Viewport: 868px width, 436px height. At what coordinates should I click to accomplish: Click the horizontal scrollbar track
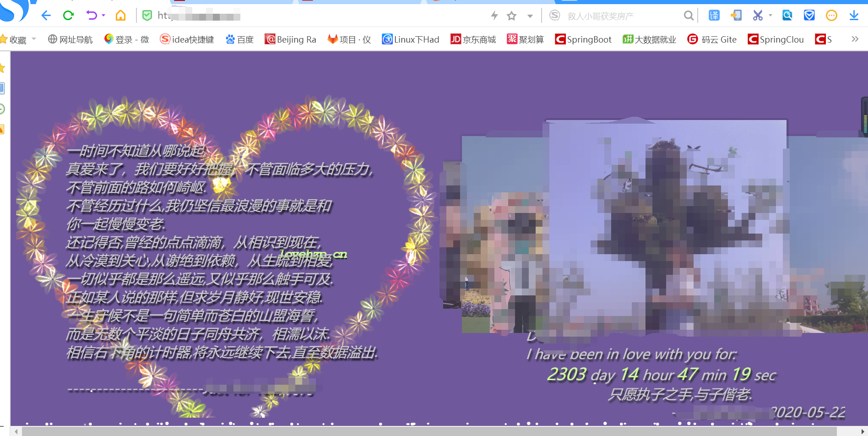[x=429, y=432]
